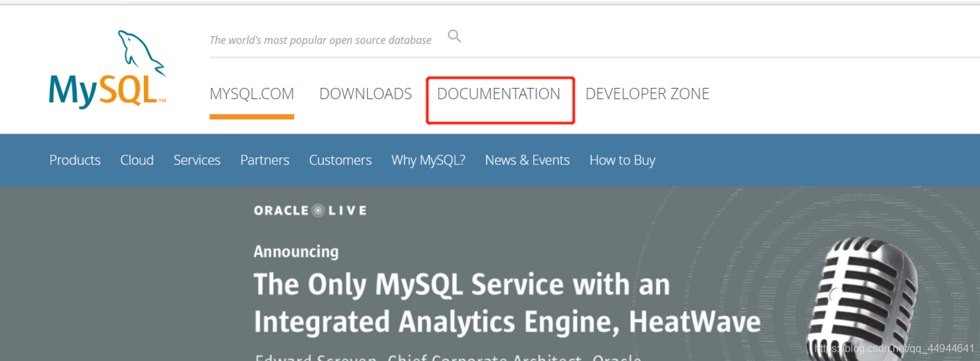Click the Announcing label in banner
The image size is (980, 361).
[296, 252]
